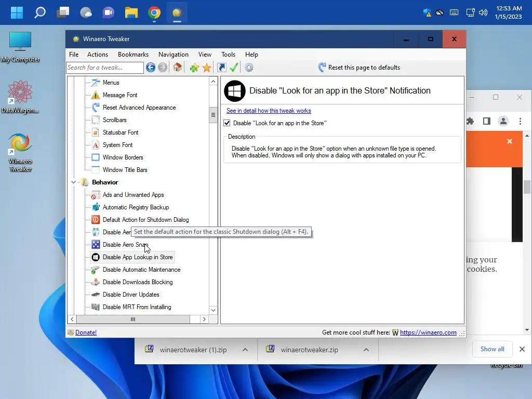
Task: Select Disable App Lookup in Store item
Action: pos(132,257)
